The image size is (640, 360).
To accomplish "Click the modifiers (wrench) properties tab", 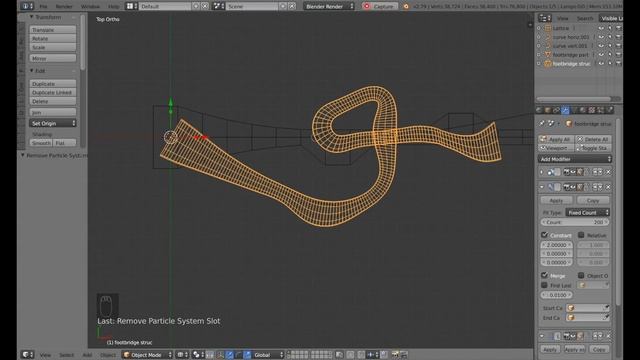I will [565, 110].
